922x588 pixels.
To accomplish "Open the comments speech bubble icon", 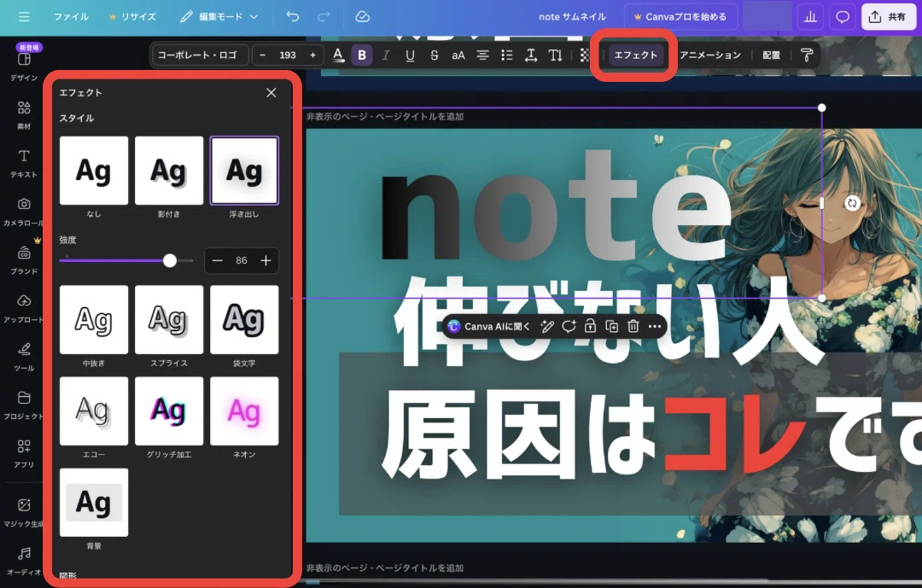I will [x=842, y=17].
